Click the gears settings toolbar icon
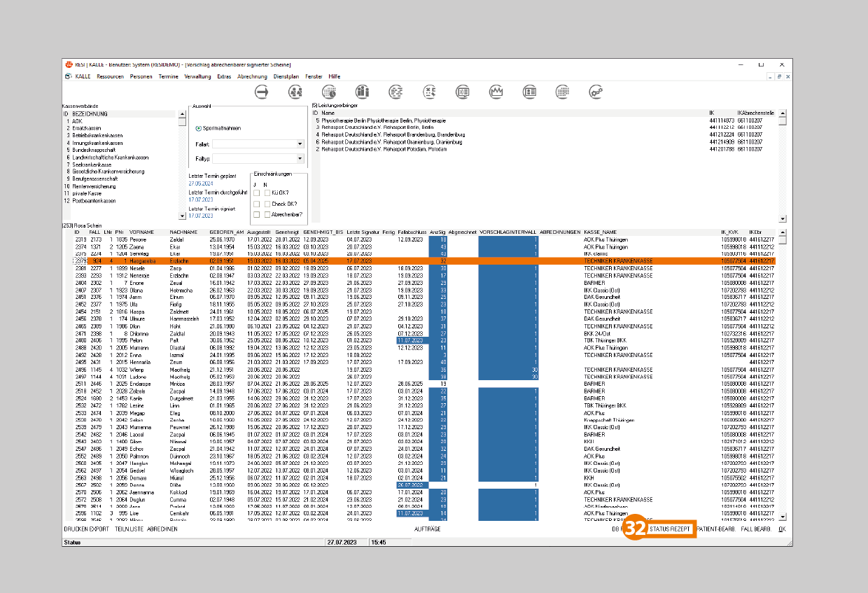The image size is (868, 593). coord(596,92)
